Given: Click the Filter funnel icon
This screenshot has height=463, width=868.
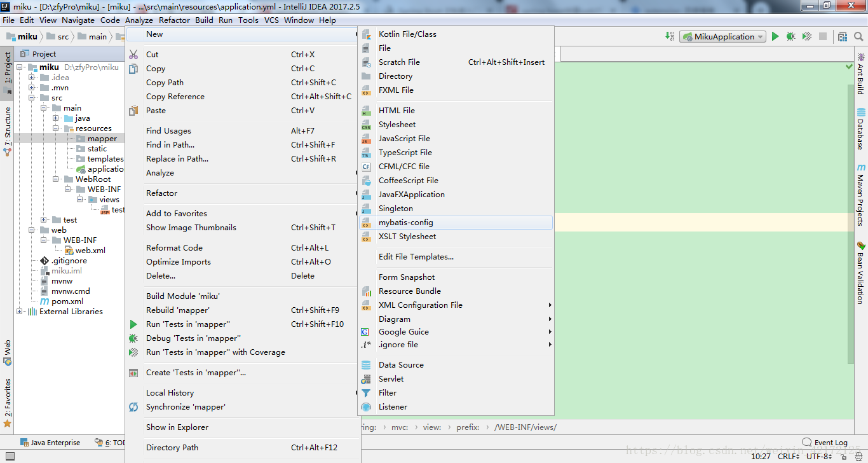Looking at the screenshot, I should click(x=366, y=393).
